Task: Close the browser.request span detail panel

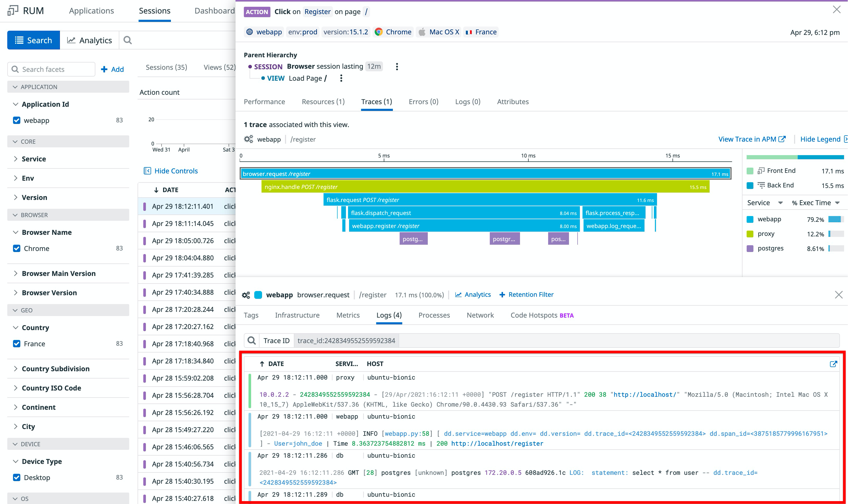Action: 838,295
